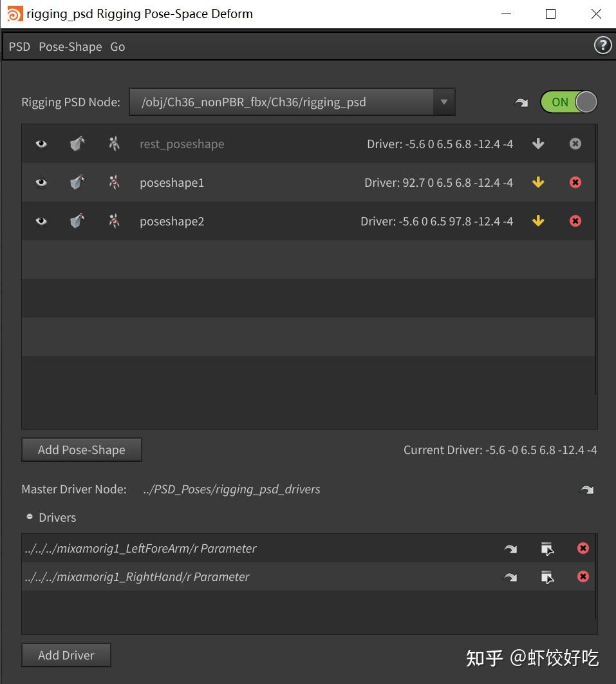Screen dimensions: 616x684
Task: Click the pose figure icon for poseshape2
Action: [x=114, y=221]
